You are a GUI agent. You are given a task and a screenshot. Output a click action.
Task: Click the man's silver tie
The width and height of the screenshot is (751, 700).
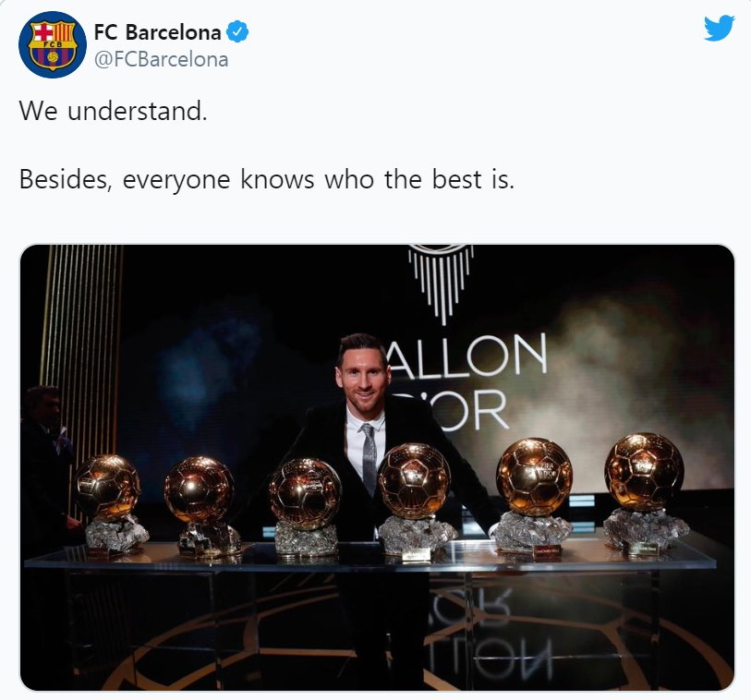[x=369, y=459]
